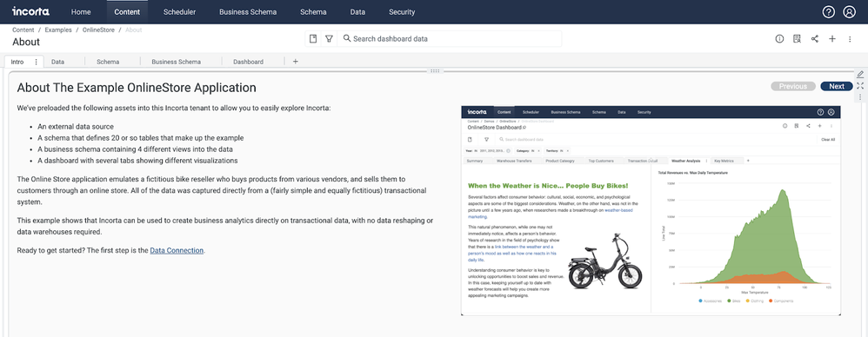Screen dimensions: 868x337
Task: Click the About dashboard title
Action: [x=26, y=42]
